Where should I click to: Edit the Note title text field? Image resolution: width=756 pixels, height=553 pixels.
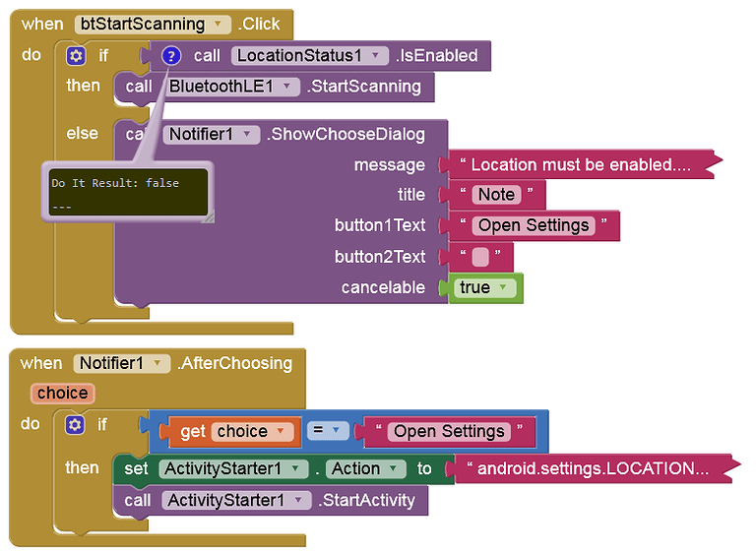(496, 195)
